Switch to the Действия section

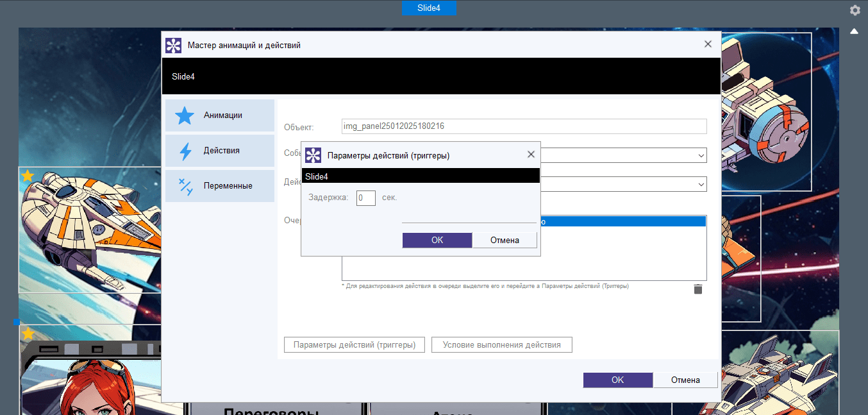220,151
